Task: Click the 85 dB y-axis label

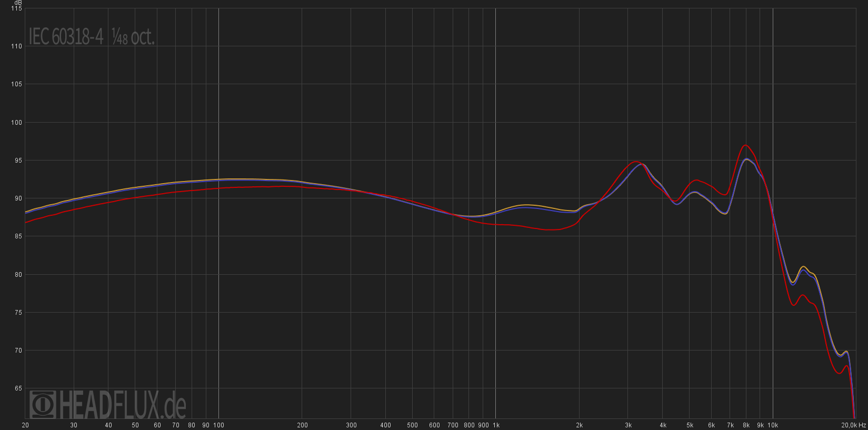Action: [18, 236]
